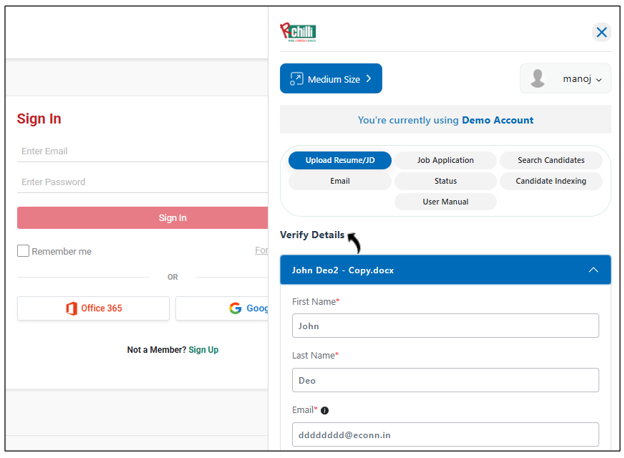Screen dimensions: 624x458
Task: Open the User Manual
Action: (445, 202)
